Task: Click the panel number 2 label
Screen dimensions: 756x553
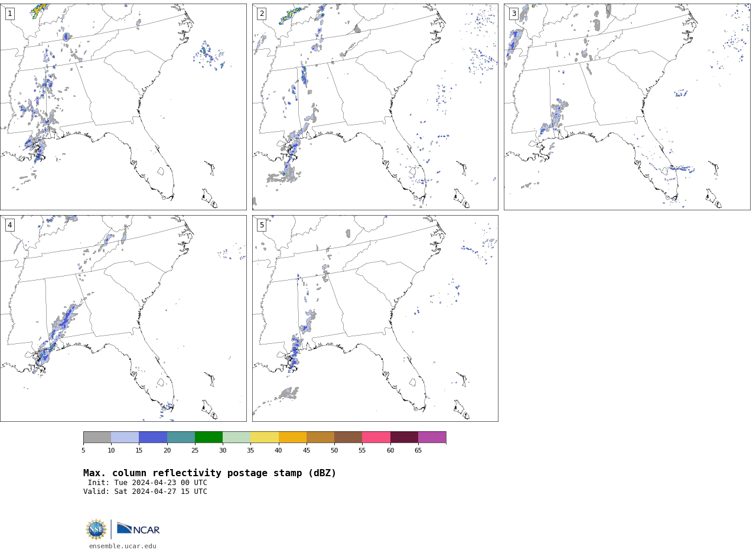Action: [262, 14]
